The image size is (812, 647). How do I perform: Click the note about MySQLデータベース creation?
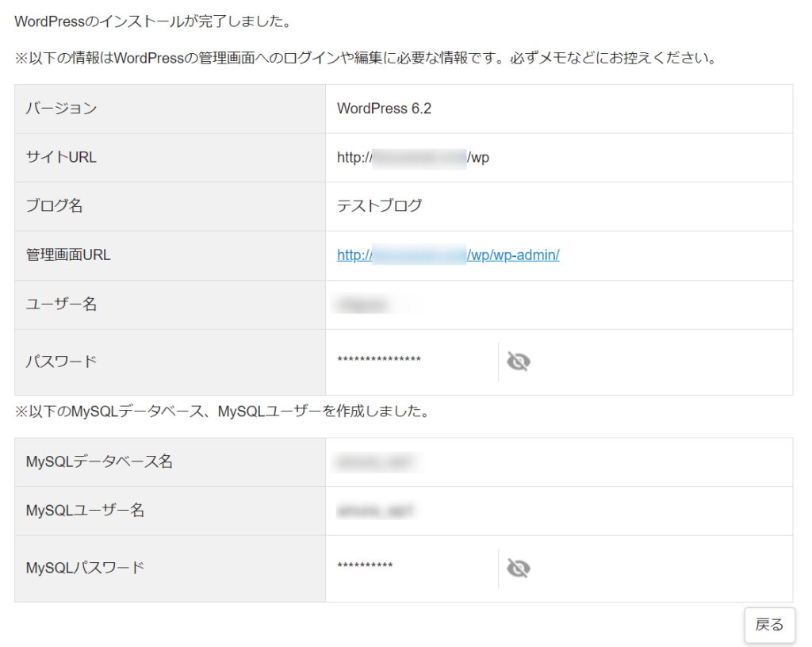pyautogui.click(x=223, y=412)
